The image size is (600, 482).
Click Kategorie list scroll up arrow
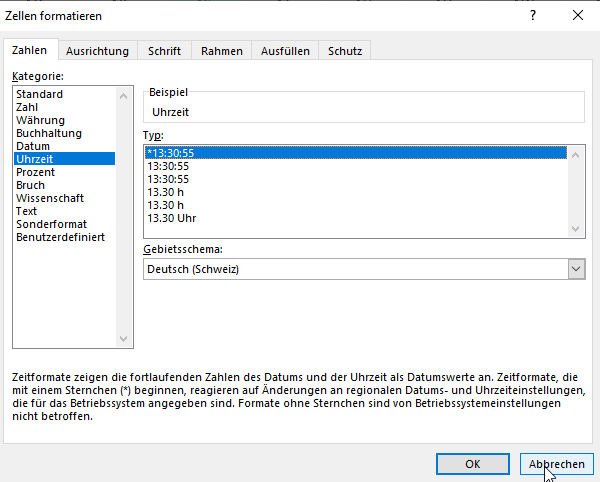(123, 96)
